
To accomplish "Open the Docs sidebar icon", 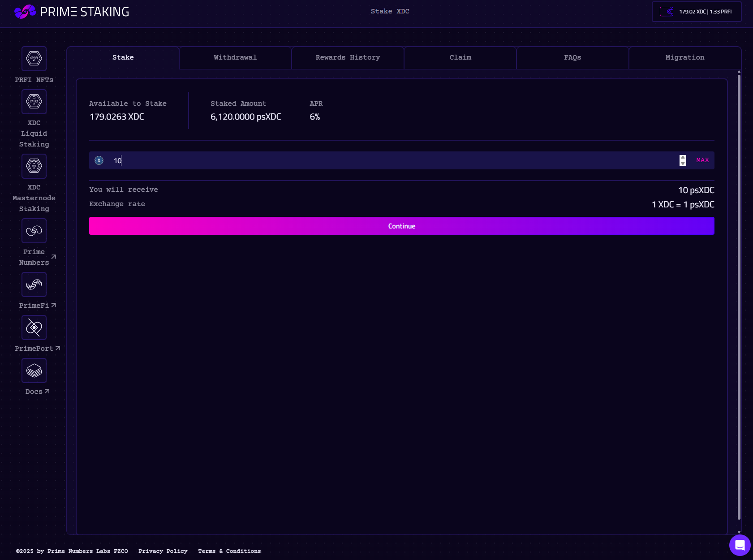I will tap(34, 370).
